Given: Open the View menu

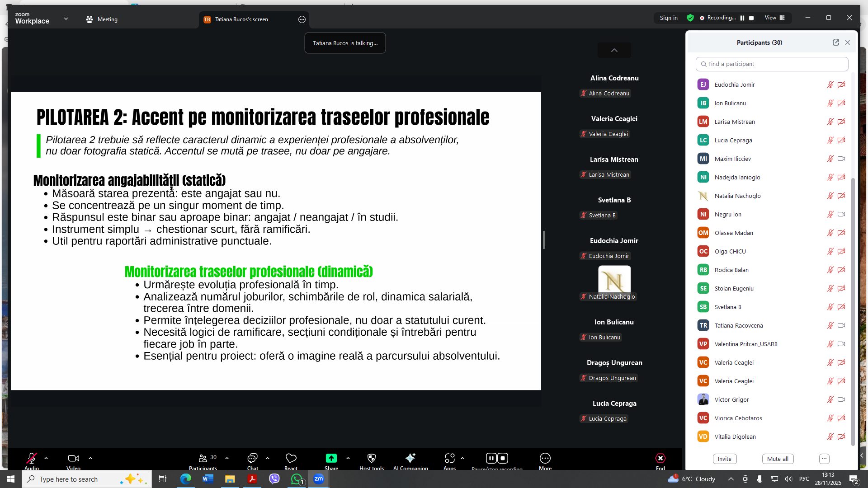Looking at the screenshot, I should click(774, 18).
